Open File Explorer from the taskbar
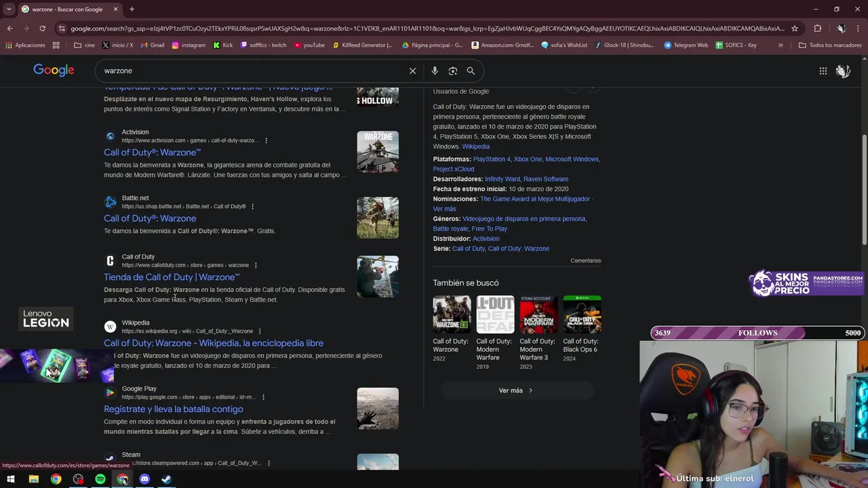 click(33, 479)
